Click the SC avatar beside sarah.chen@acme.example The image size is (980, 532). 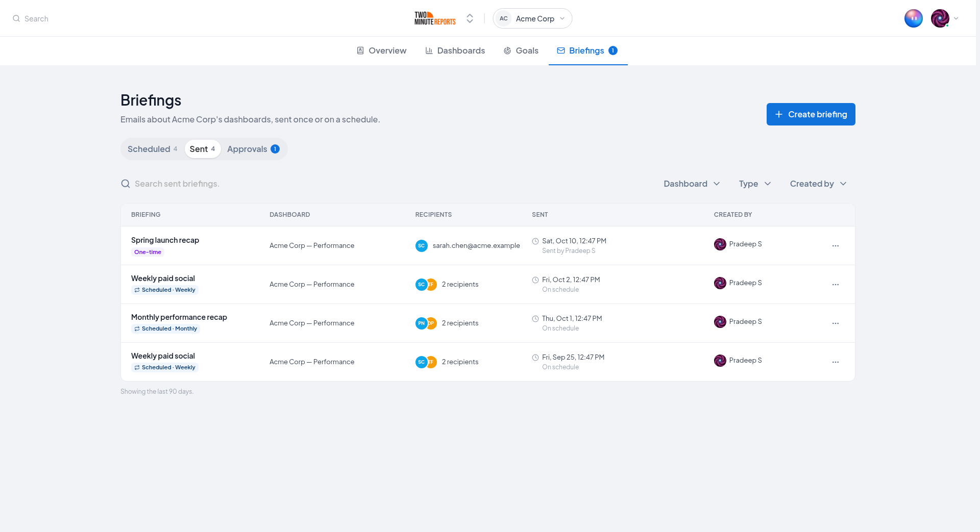(x=421, y=246)
